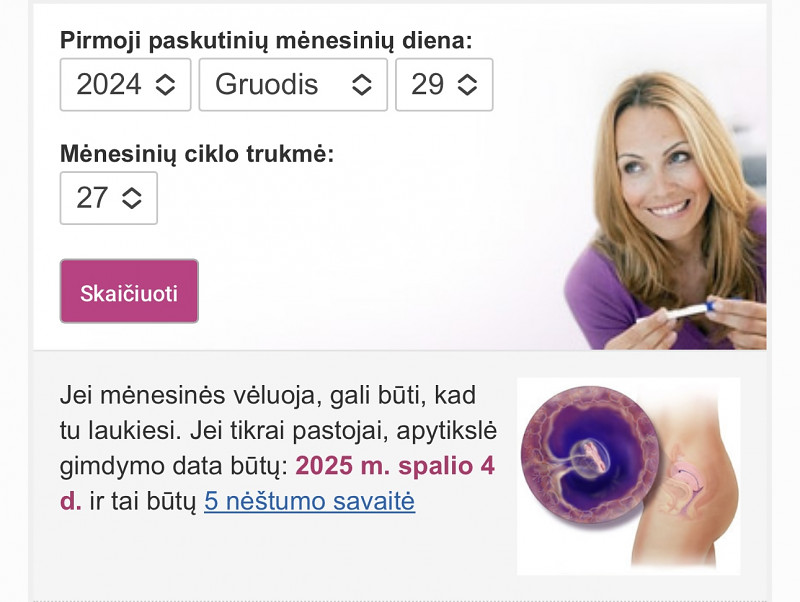Viewport: 800px width, 602px height.
Task: Click the day selector chevron arrows
Action: click(x=467, y=85)
